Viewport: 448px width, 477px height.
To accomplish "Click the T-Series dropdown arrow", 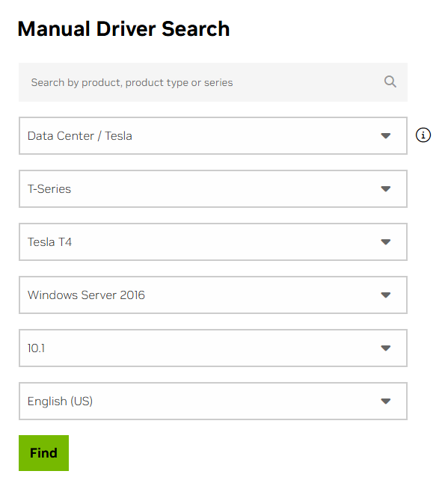I will (386, 189).
